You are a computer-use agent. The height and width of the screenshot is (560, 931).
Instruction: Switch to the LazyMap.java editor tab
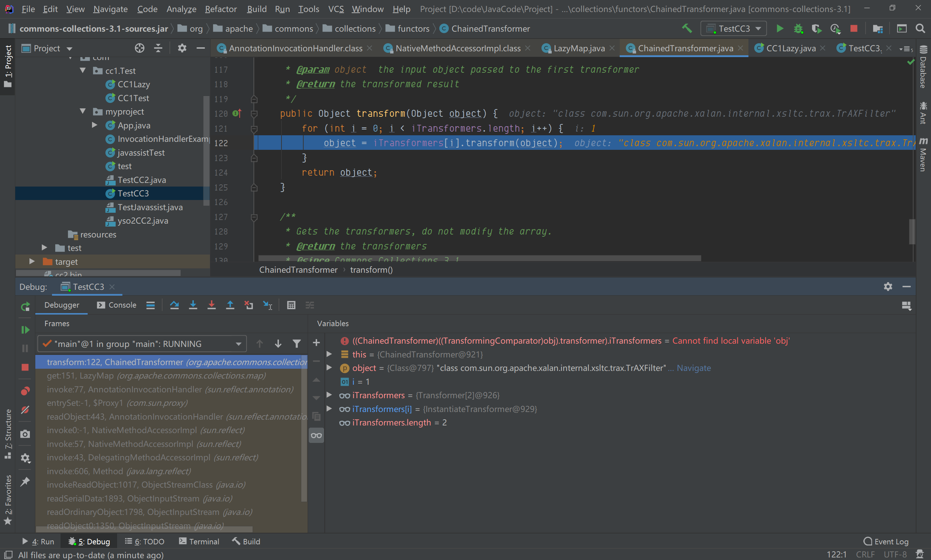click(x=579, y=48)
